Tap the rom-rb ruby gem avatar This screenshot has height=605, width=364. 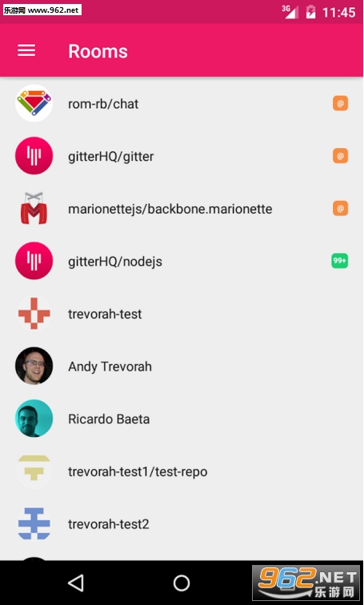click(x=34, y=103)
